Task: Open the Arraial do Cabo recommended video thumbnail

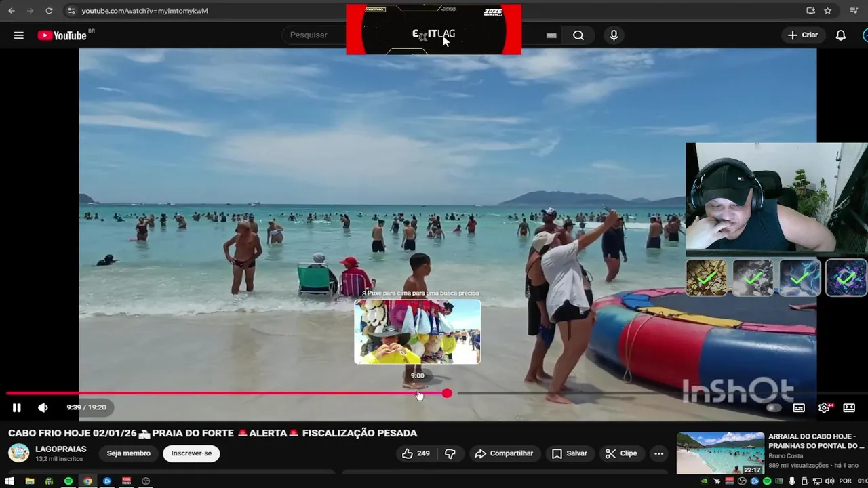Action: [720, 453]
